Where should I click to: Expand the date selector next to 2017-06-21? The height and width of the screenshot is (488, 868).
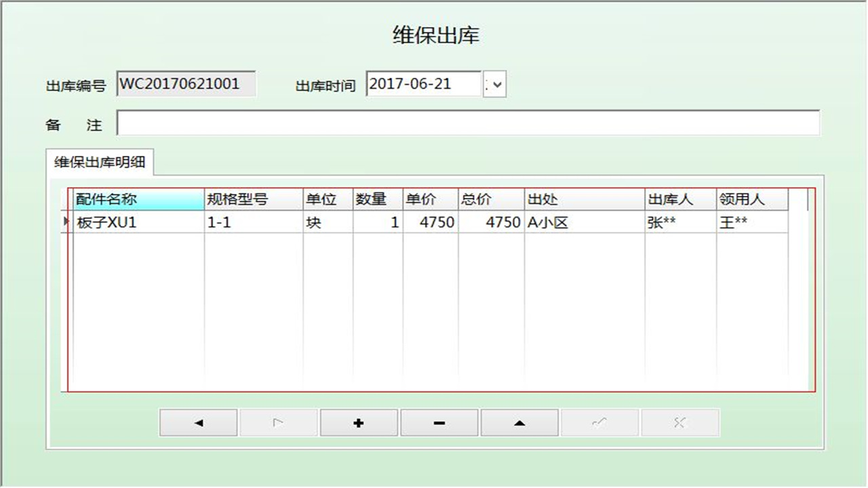pos(496,84)
